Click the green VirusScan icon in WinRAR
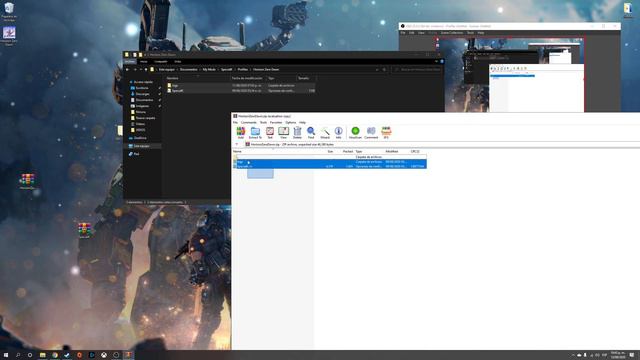Screen dimensions: 640x360 click(355, 133)
